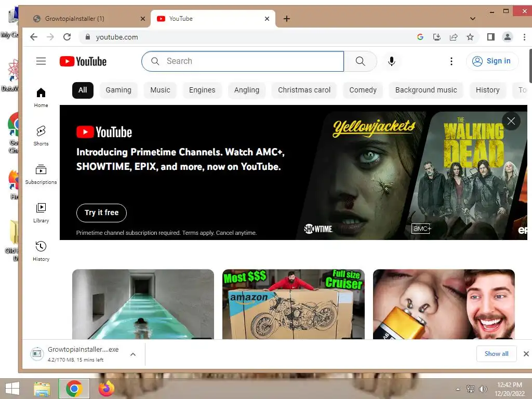Click the Chrome taskbar icon

[x=74, y=389]
